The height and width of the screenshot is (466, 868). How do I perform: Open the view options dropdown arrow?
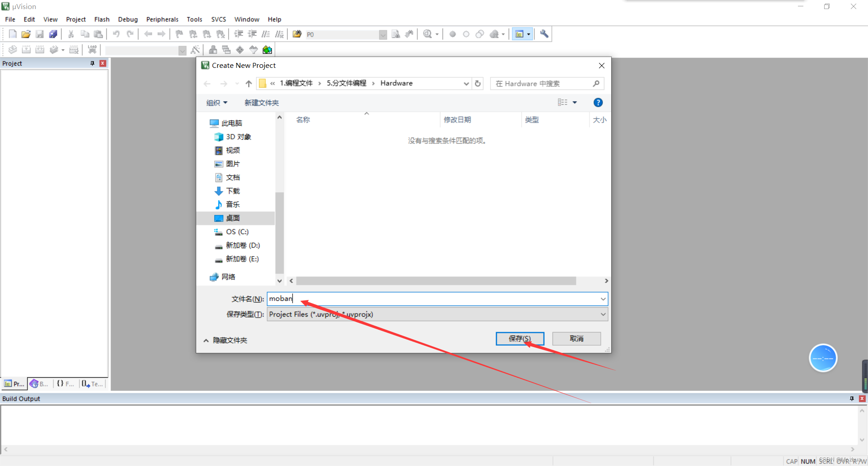coord(575,103)
